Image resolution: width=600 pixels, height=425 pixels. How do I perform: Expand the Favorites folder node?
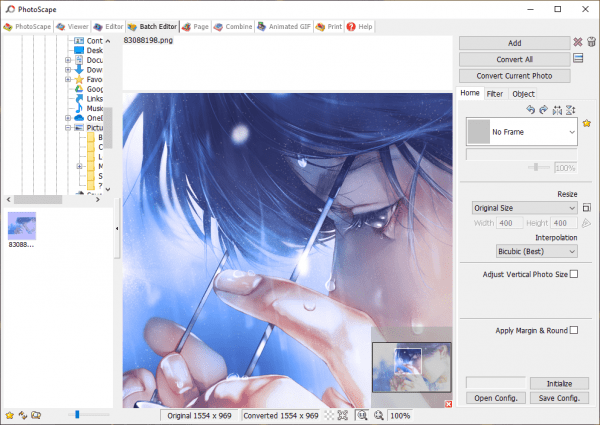[68, 79]
